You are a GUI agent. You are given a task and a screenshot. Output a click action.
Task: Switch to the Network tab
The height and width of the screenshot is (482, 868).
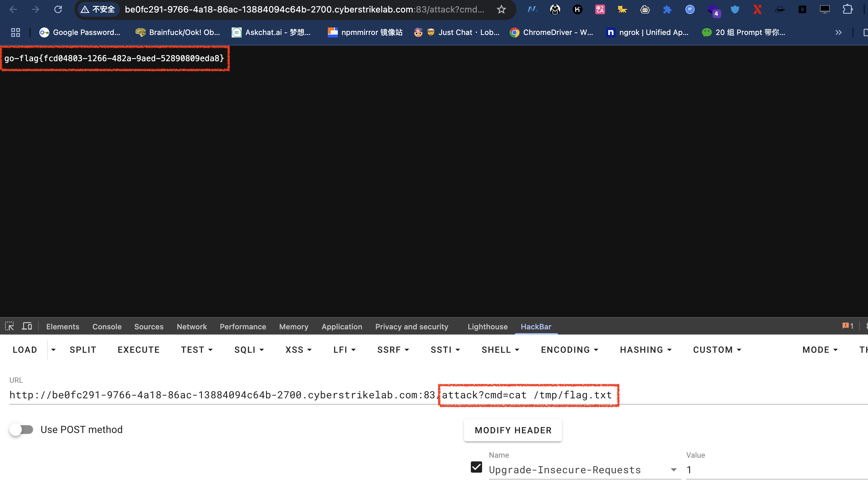192,327
